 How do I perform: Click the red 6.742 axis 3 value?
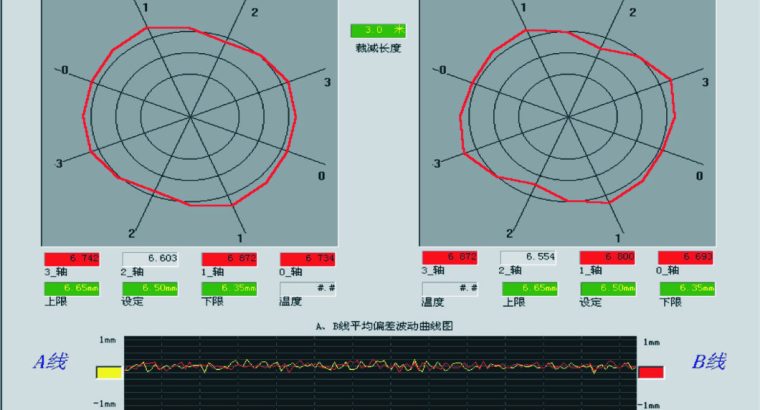(x=72, y=259)
